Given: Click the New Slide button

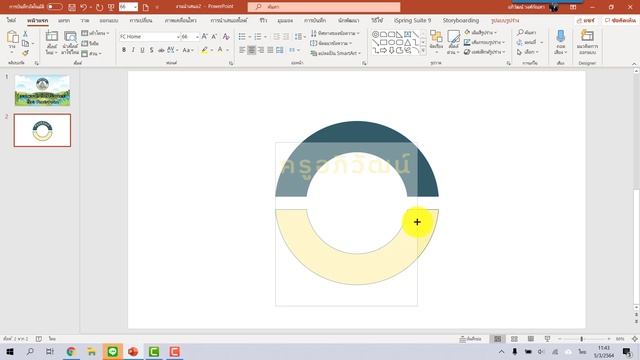Looking at the screenshot, I should [51, 42].
